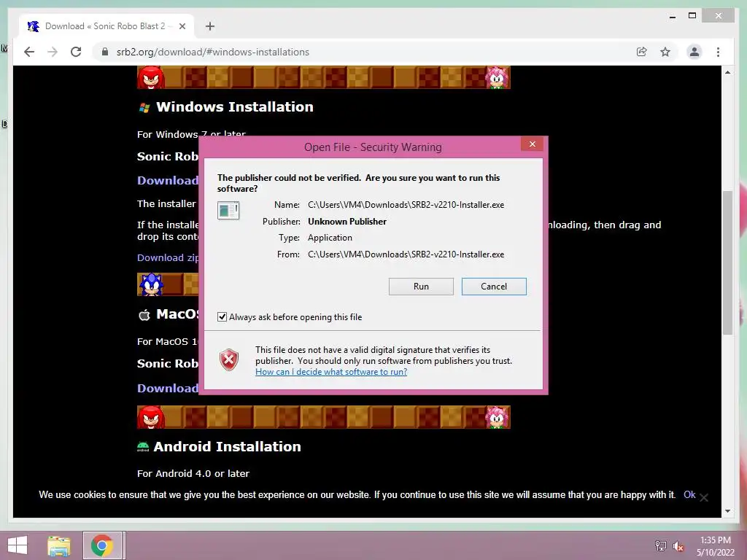Open the Chrome profile avatar menu
The height and width of the screenshot is (560, 747).
[694, 52]
